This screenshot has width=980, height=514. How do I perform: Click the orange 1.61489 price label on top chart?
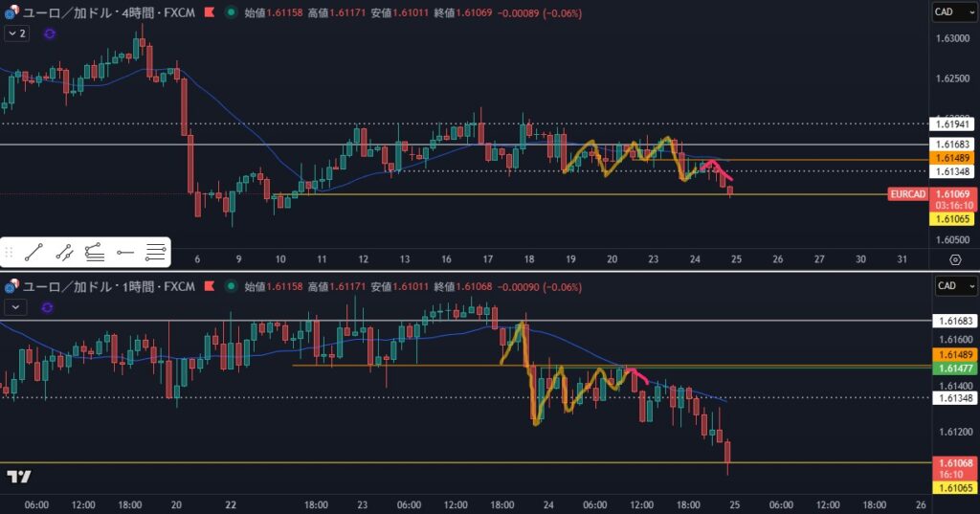pyautogui.click(x=953, y=158)
